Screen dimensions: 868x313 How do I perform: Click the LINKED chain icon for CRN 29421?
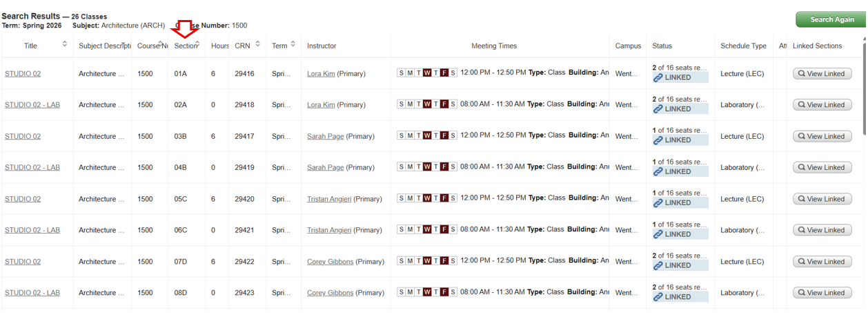[658, 234]
